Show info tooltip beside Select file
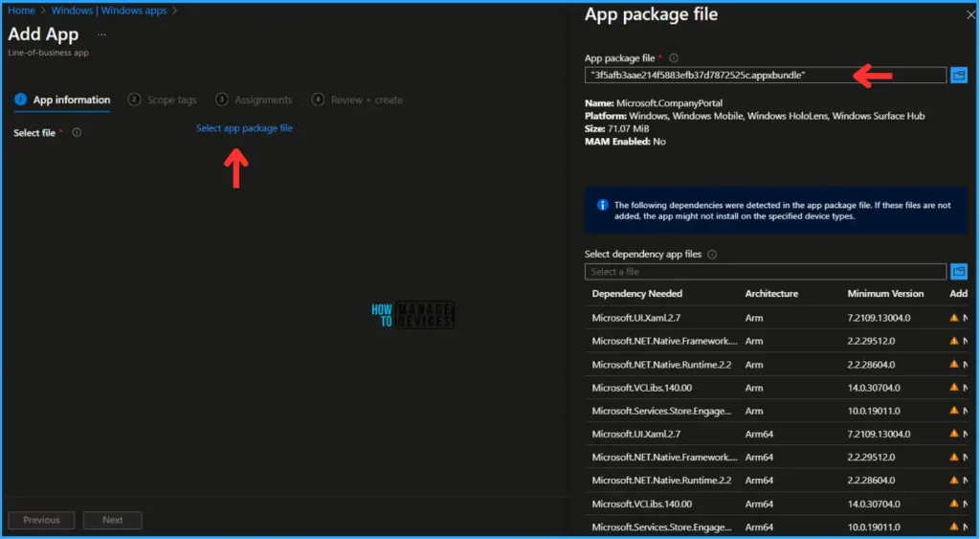The height and width of the screenshot is (539, 980). [77, 132]
